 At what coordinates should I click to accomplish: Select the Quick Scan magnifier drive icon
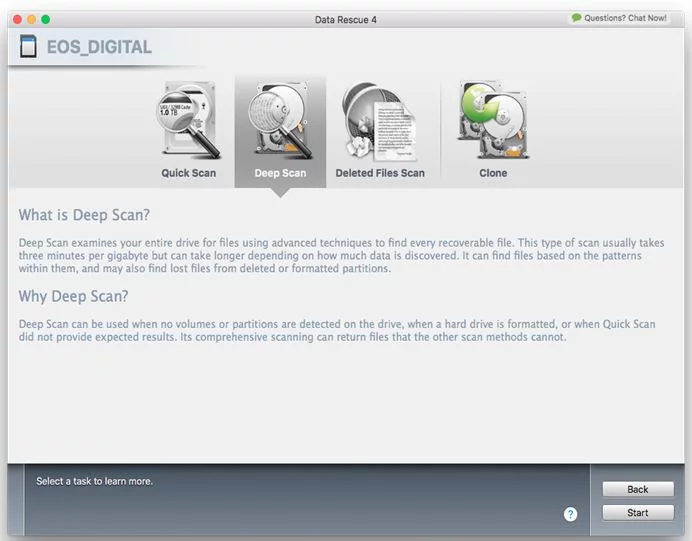tap(189, 120)
